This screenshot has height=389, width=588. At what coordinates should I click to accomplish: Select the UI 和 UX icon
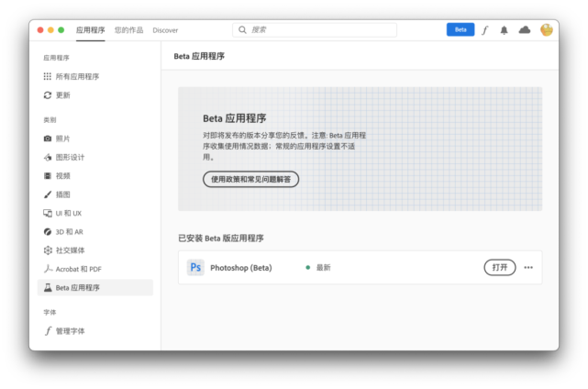click(x=48, y=213)
